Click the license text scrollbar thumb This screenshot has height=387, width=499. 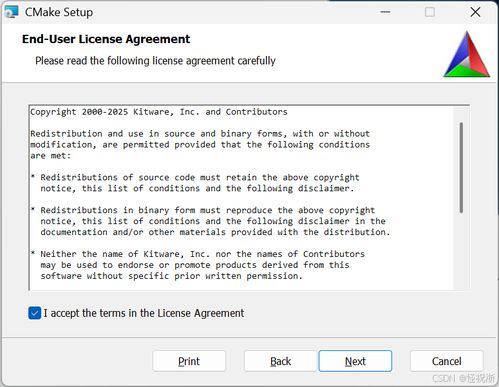tap(461, 168)
